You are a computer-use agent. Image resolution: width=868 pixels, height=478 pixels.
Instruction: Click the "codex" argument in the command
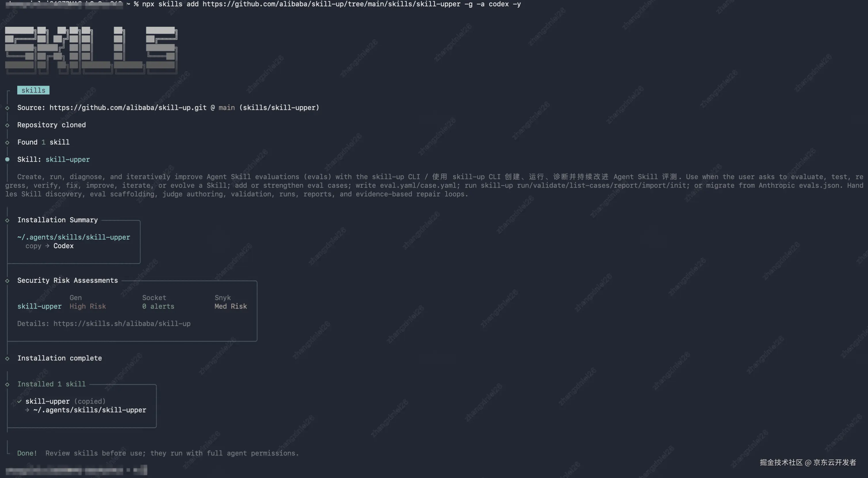[x=499, y=4]
